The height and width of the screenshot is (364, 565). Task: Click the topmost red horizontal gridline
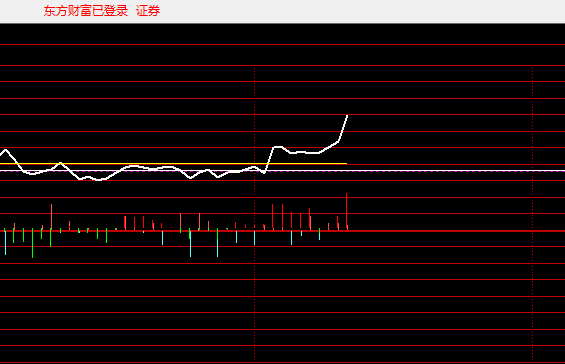click(282, 44)
